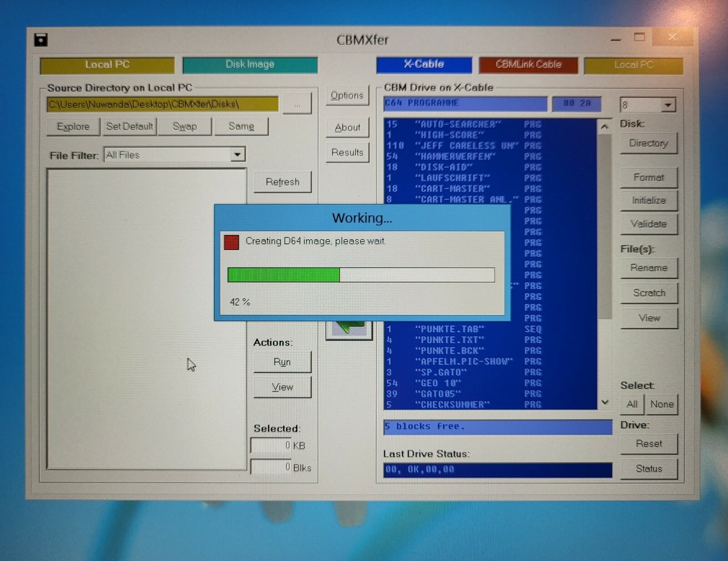Select the "PUNKTE.TXT" file entry
This screenshot has width=728, height=561.
490,340
